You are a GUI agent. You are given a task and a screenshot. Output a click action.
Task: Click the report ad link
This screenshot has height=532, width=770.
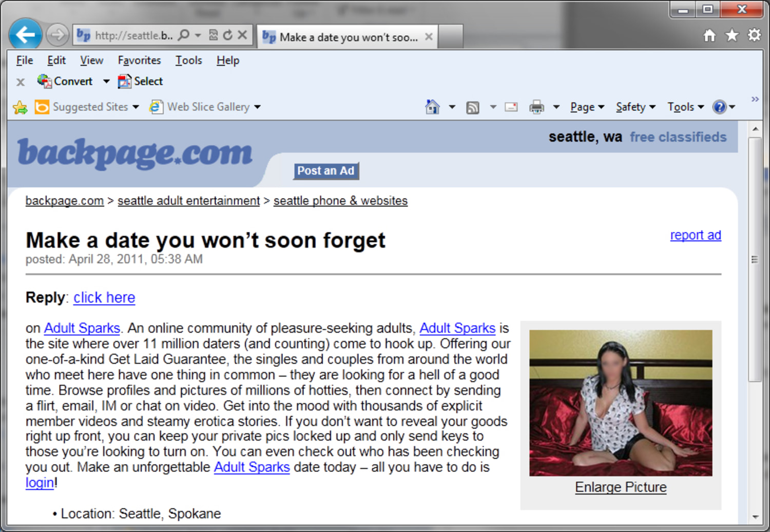696,235
